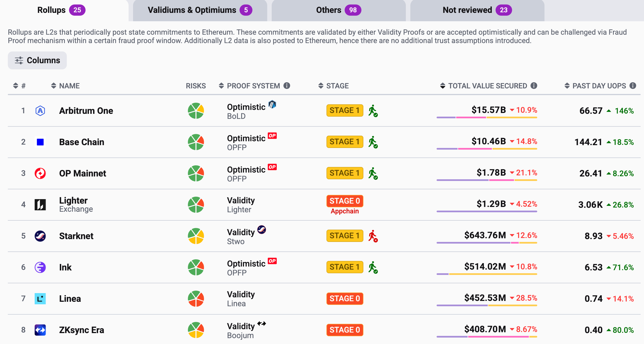Click Linea's risk rosette pie icon
644x344 pixels.
pos(196,299)
